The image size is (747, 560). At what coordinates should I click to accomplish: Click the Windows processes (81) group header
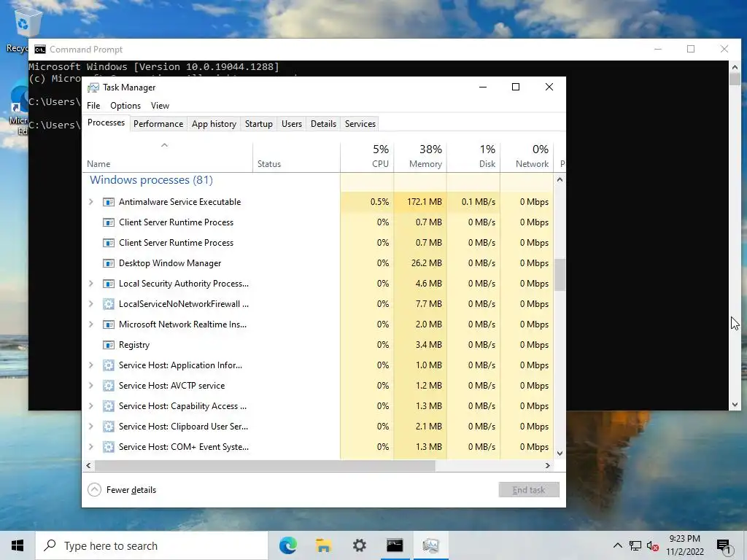[x=152, y=180]
